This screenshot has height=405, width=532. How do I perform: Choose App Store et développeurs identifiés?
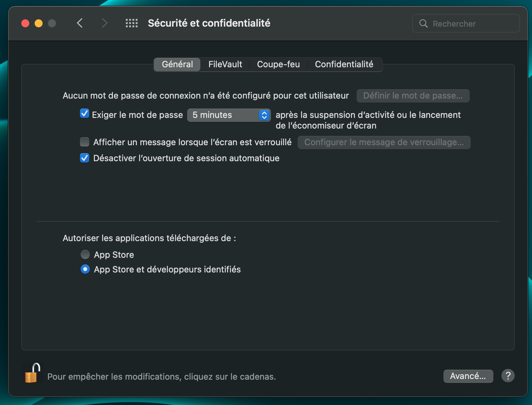pos(85,269)
